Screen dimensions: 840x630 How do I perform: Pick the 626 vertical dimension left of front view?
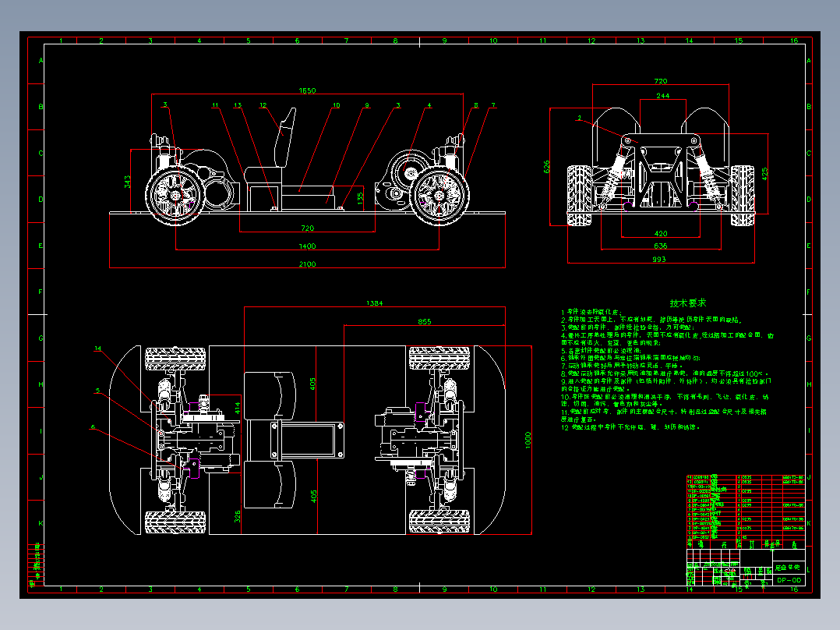tap(546, 166)
